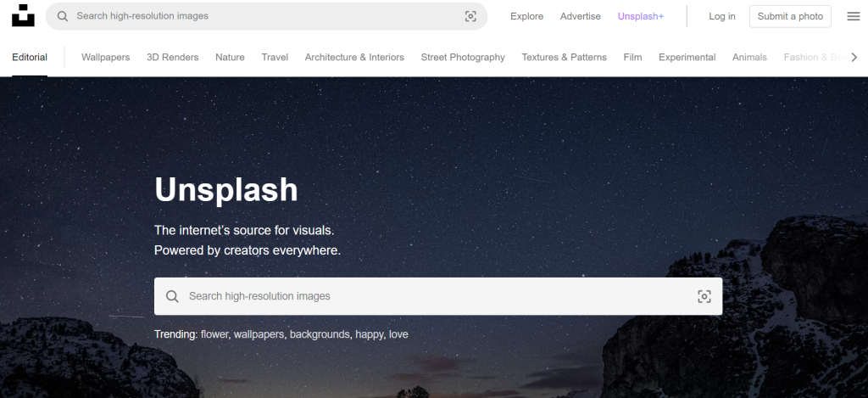Click the Log in link
The width and height of the screenshot is (868, 398).
coord(722,16)
